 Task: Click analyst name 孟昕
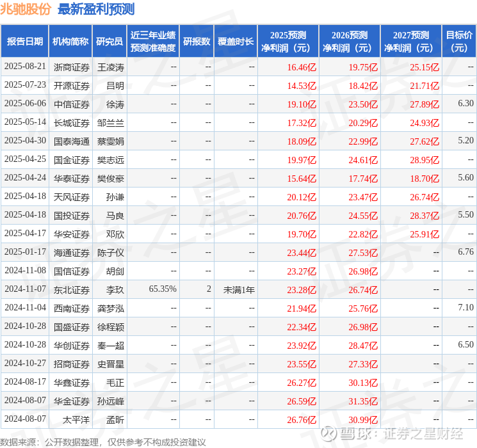(x=115, y=420)
